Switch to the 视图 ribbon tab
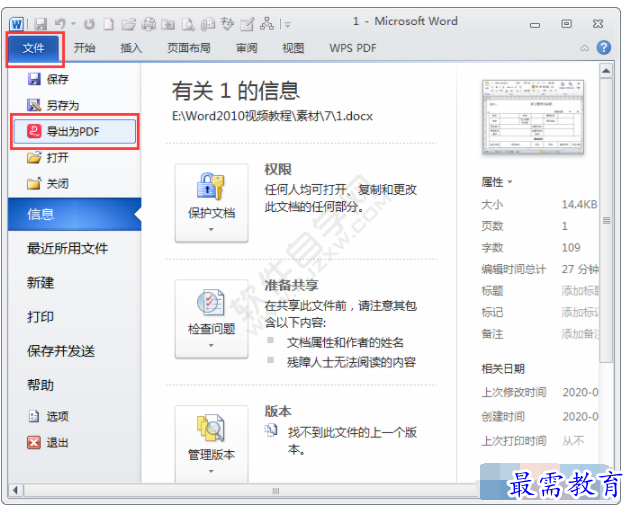631x516 pixels. [293, 48]
